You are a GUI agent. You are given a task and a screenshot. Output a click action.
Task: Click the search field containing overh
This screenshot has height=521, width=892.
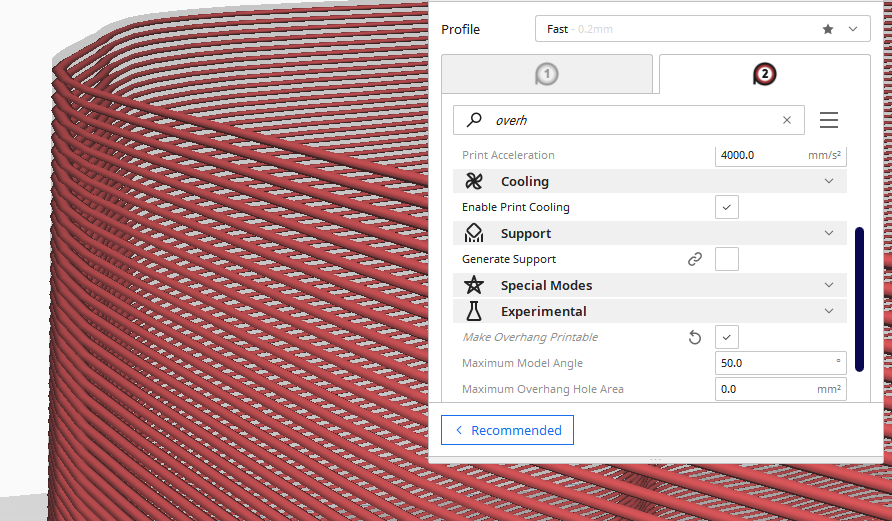(629, 120)
